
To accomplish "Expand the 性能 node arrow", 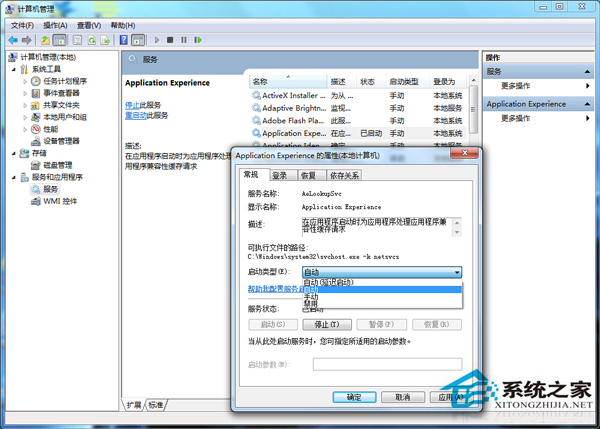I will tap(25, 129).
